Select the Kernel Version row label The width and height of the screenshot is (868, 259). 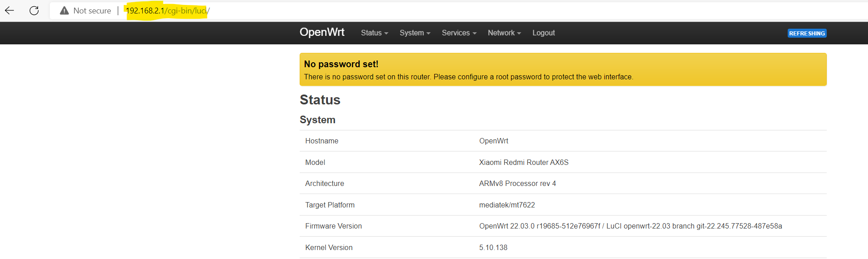pyautogui.click(x=329, y=247)
